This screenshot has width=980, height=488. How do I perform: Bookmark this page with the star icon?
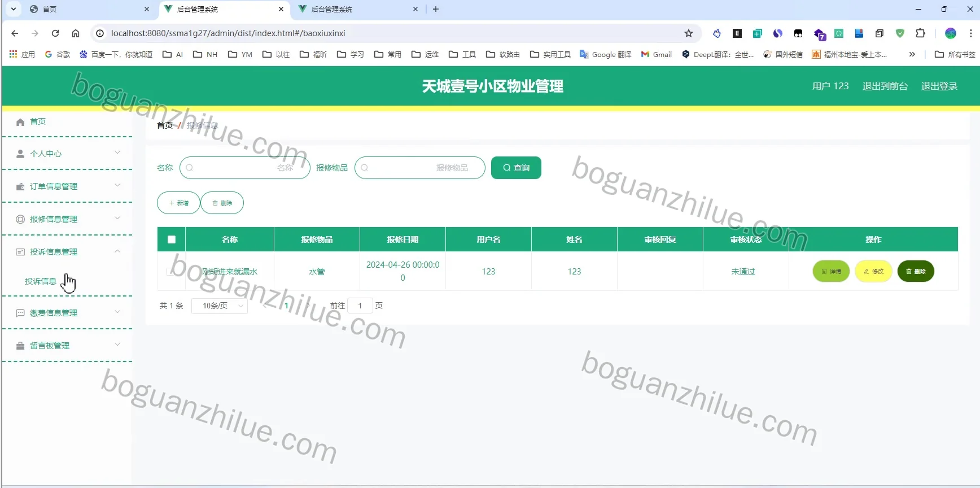(689, 33)
